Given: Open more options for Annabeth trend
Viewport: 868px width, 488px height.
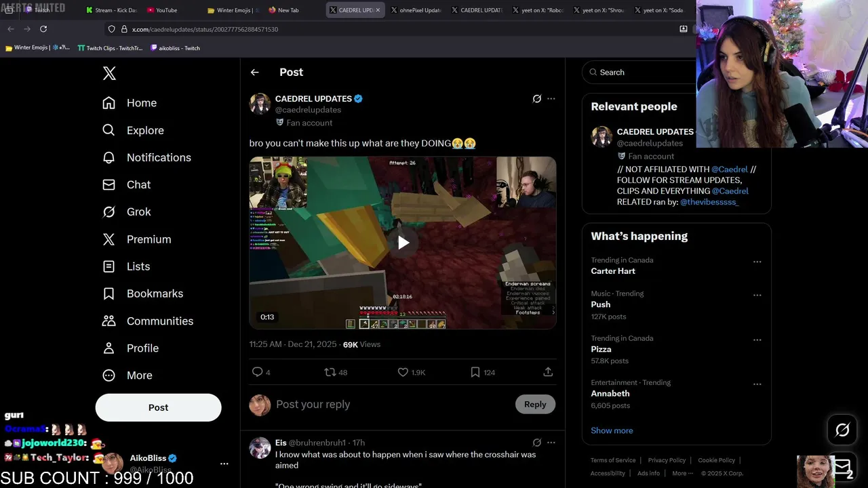Looking at the screenshot, I should (x=757, y=384).
